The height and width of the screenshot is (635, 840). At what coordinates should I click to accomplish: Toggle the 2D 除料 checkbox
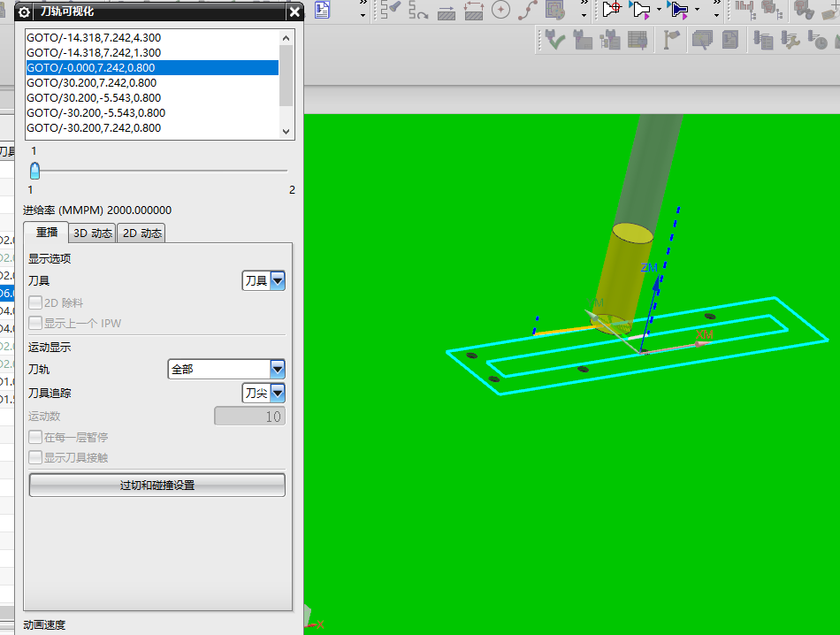click(35, 302)
